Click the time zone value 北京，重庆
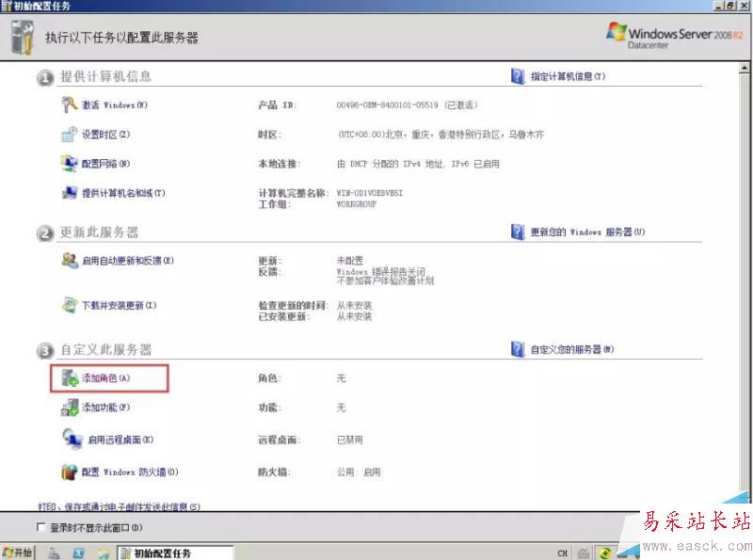This screenshot has height=560, width=753. 441,135
